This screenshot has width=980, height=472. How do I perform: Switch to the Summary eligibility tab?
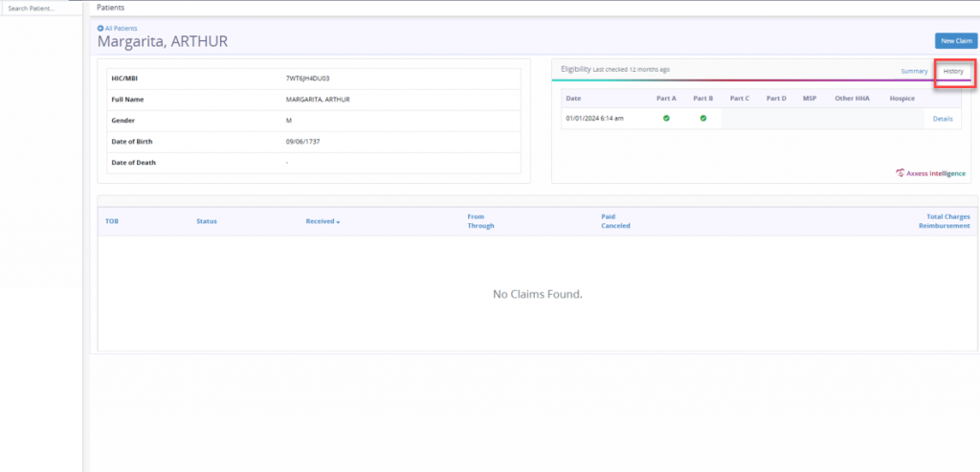coord(914,71)
